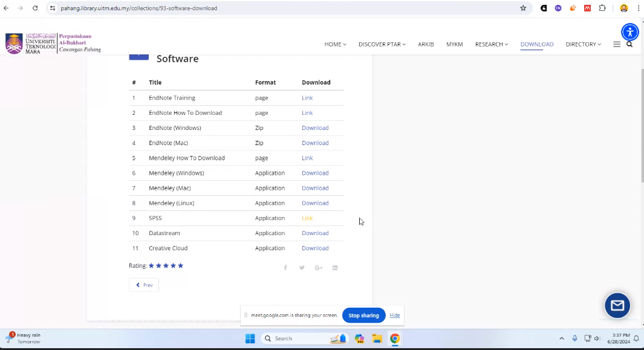Open volume icon in system tray
Screen dimensions: 644x350
(x=597, y=339)
